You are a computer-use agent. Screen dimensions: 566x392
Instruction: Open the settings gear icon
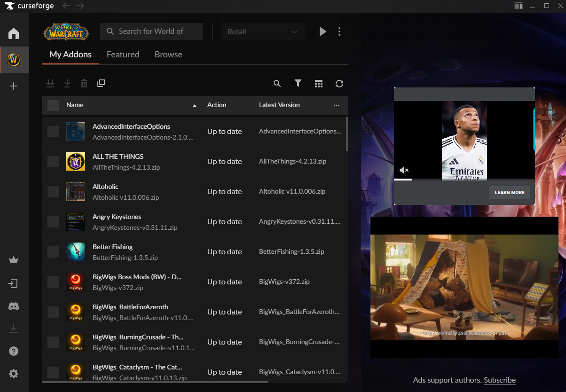tap(14, 374)
